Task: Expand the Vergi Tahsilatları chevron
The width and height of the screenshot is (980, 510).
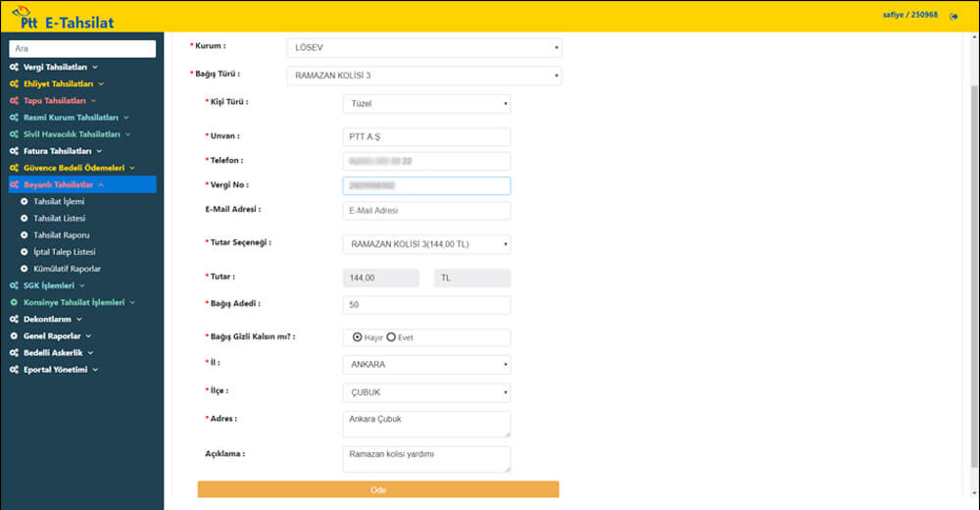Action: pyautogui.click(x=95, y=68)
